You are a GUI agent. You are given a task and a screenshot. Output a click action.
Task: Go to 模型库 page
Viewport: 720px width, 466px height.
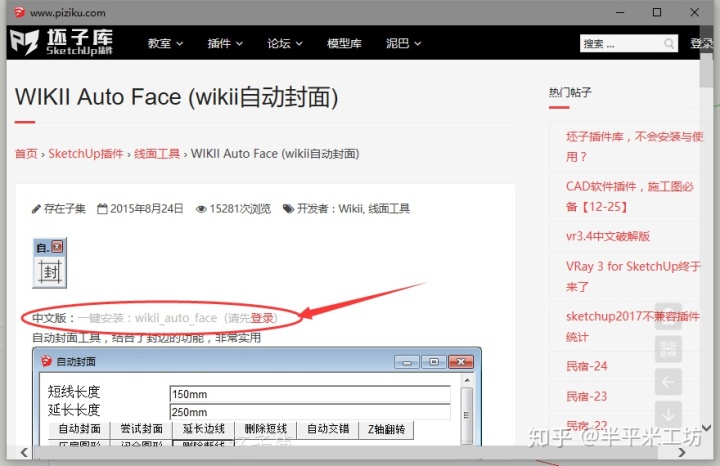pyautogui.click(x=344, y=43)
